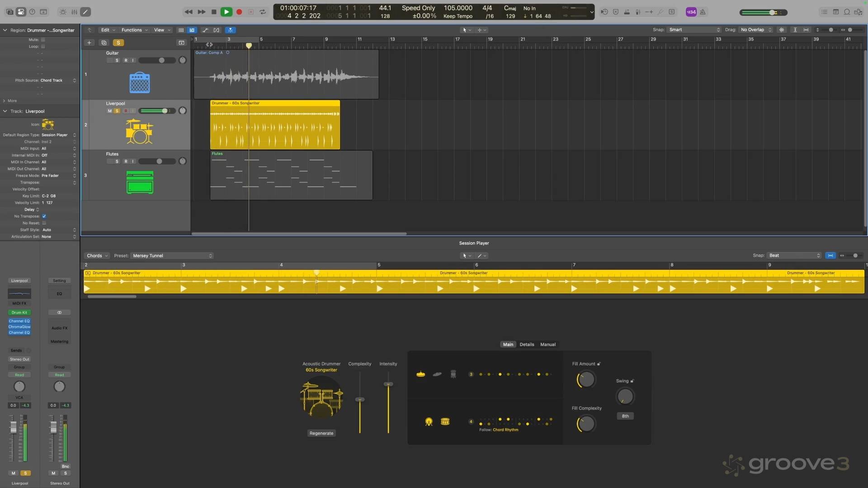868x488 pixels.
Task: Open the Functions menu in Tracks area
Action: point(134,30)
